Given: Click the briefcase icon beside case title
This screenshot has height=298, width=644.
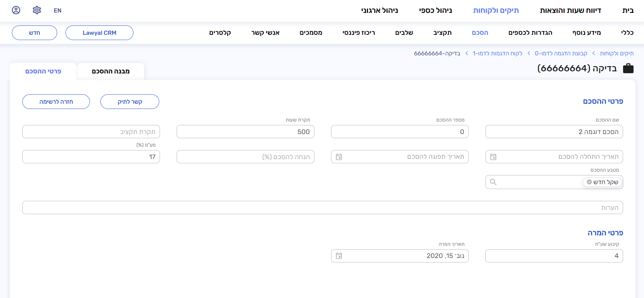Looking at the screenshot, I should click(x=628, y=68).
